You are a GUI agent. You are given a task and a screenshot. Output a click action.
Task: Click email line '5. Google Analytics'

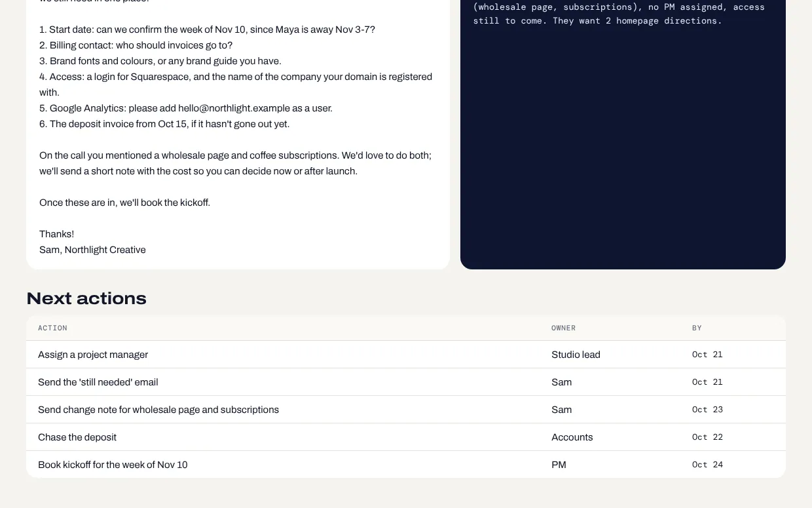click(x=186, y=108)
